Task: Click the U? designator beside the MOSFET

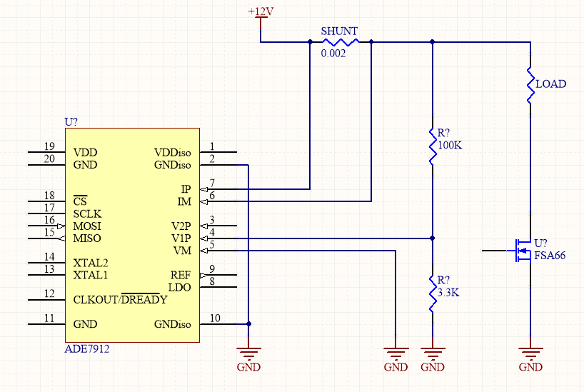Action: click(540, 243)
